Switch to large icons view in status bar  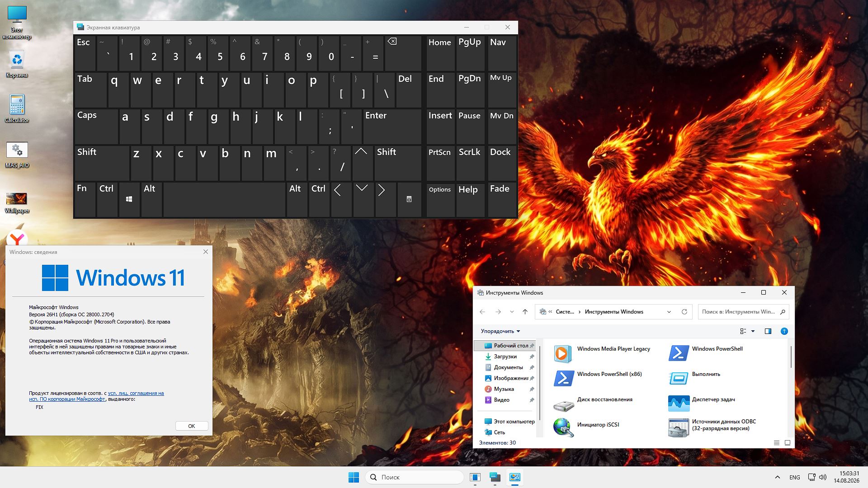click(788, 443)
